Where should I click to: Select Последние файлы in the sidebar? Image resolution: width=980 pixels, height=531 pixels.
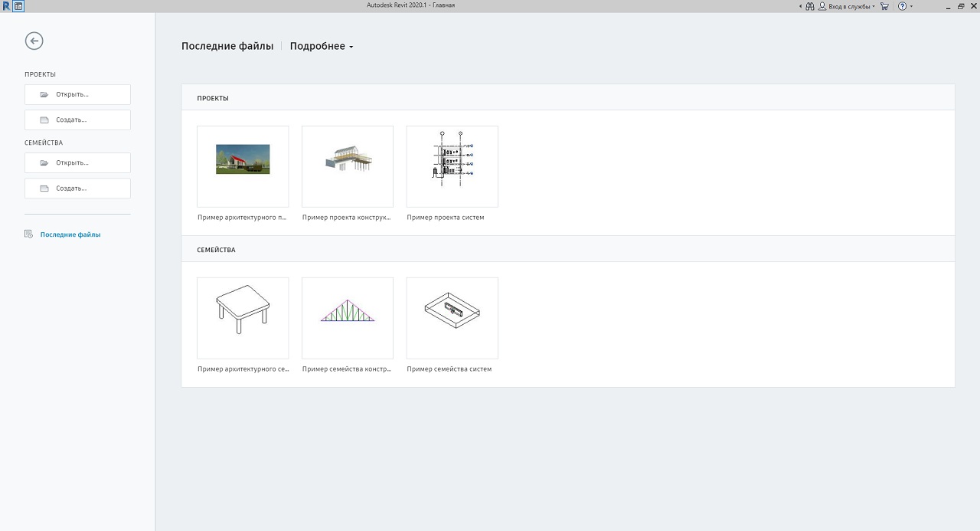[70, 234]
